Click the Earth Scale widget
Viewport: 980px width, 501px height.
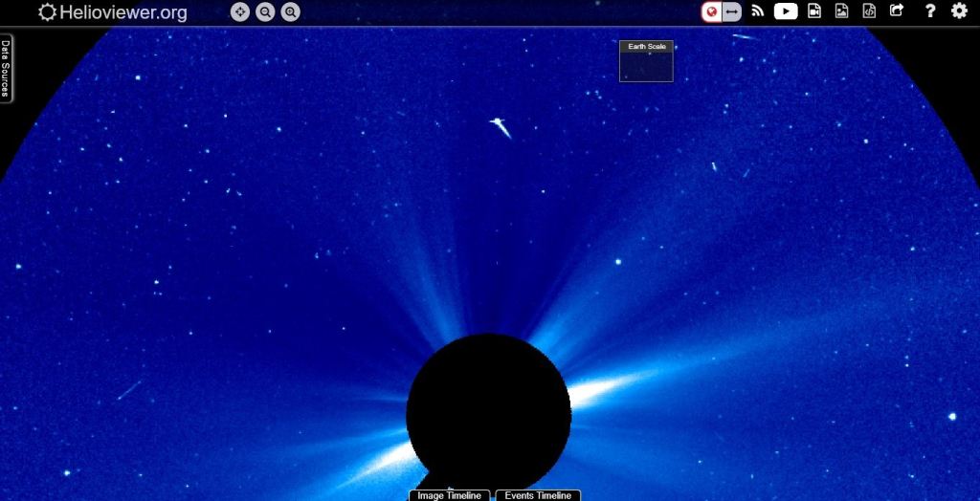[646, 61]
